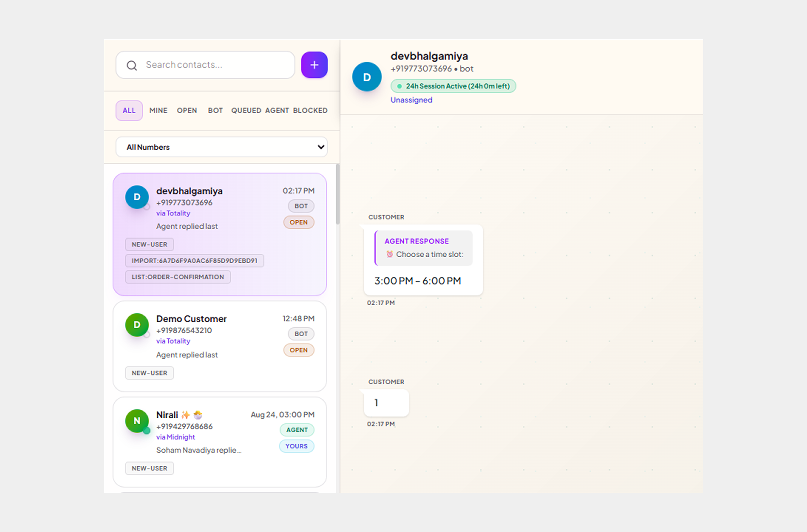The height and width of the screenshot is (532, 807).
Task: Click the AGENT RESPONSE quoted message
Action: (423, 248)
